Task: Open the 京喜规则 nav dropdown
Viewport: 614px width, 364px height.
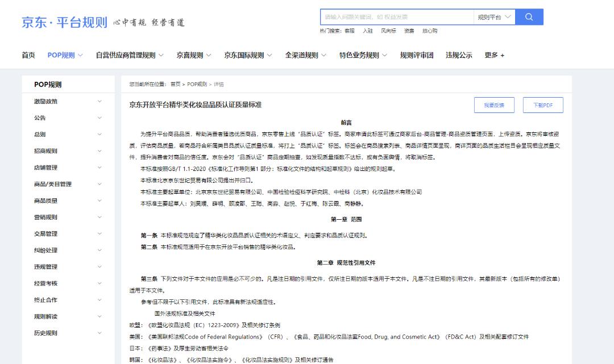Action: point(193,55)
